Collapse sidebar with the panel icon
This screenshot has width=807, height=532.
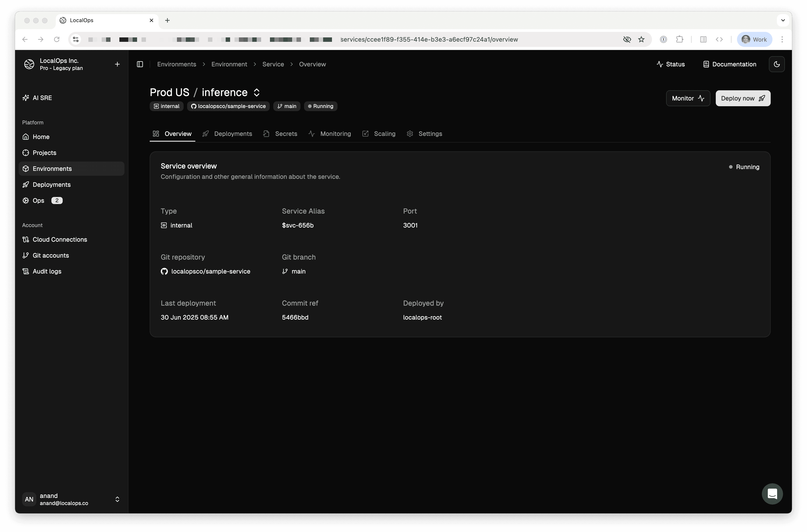(x=140, y=64)
